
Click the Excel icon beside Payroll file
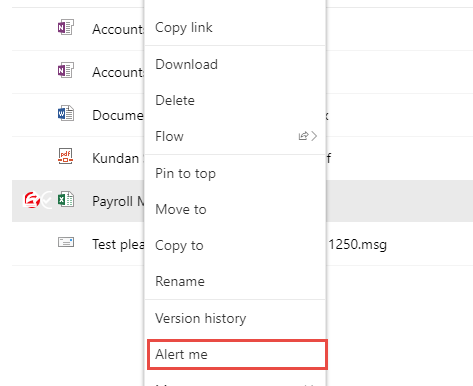point(66,199)
